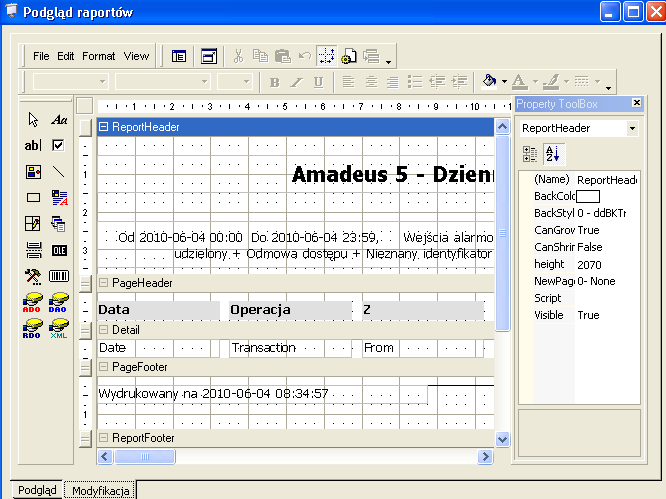This screenshot has height=499, width=666.
Task: Click the report explorer toolbar icon
Action: click(x=179, y=56)
